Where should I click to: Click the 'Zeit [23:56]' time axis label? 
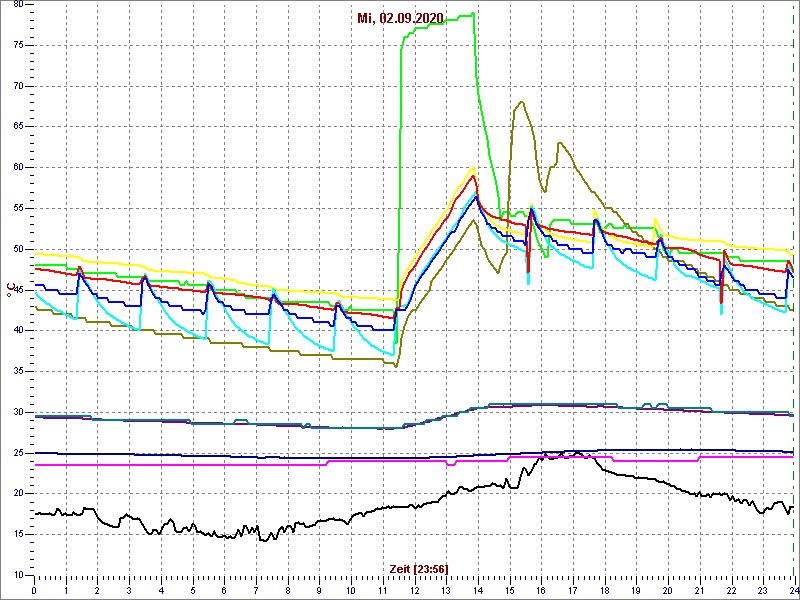(418, 569)
